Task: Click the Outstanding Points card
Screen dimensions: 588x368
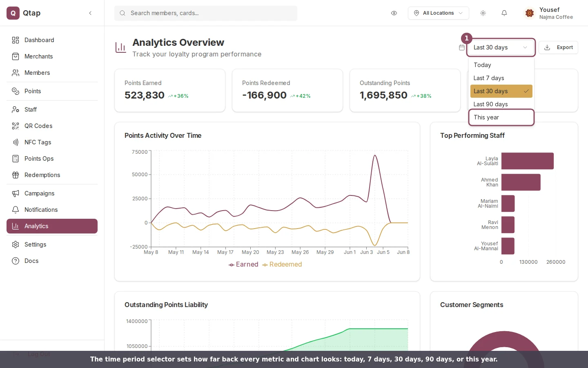Action: pyautogui.click(x=405, y=90)
